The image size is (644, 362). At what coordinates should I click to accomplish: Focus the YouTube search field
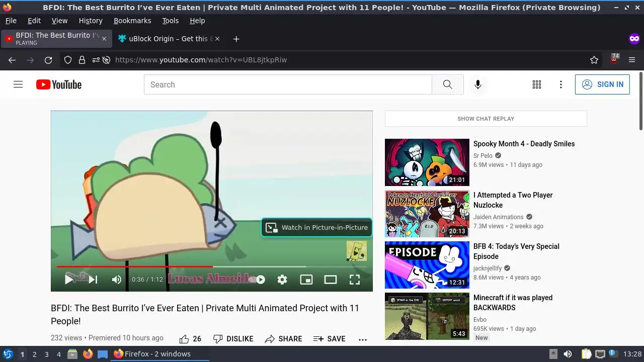point(288,84)
